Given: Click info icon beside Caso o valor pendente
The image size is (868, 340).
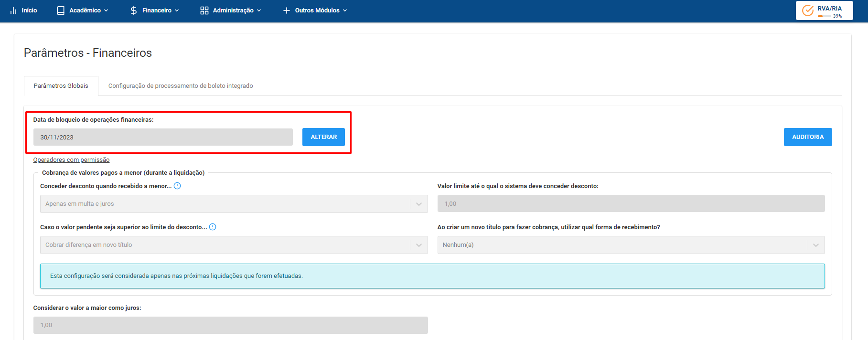Looking at the screenshot, I should [x=213, y=227].
